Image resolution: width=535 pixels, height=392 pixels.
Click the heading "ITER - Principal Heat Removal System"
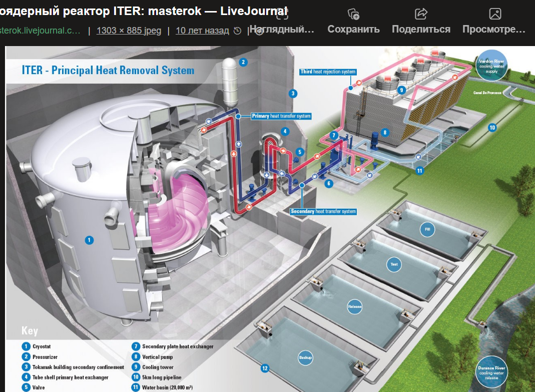[108, 71]
